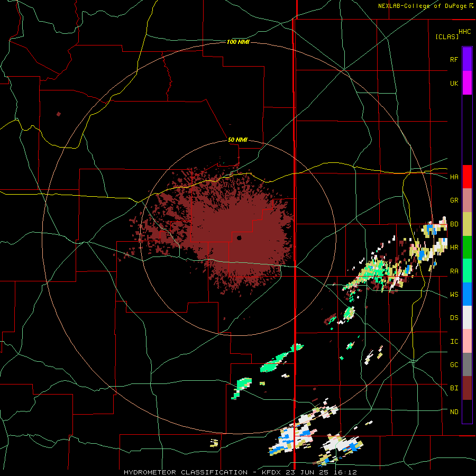Click the black radar site dot
This screenshot has width=476, height=476.
239,237
